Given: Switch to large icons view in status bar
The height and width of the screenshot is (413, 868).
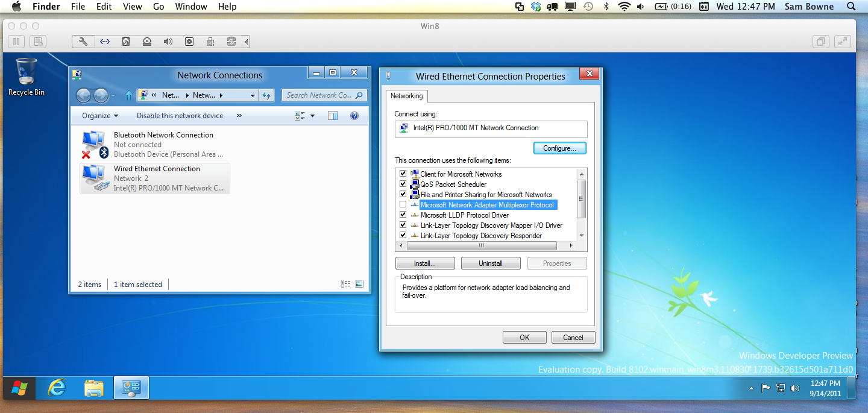Looking at the screenshot, I should 359,284.
